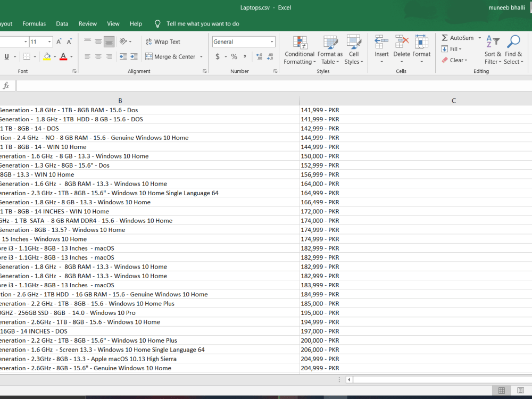Click Merge & Center

click(x=170, y=57)
